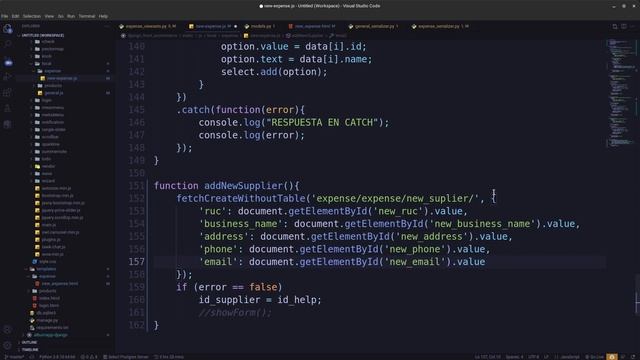Screen dimensions: 640x360
Task: Open plugins.js in the file tree
Action: (51, 240)
